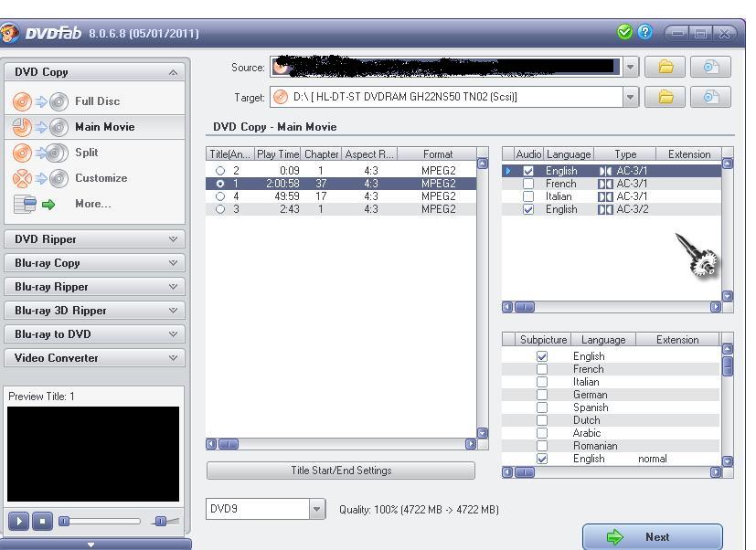Select title 2 radio button
Viewport: 756px width, 550px height.
click(x=220, y=171)
